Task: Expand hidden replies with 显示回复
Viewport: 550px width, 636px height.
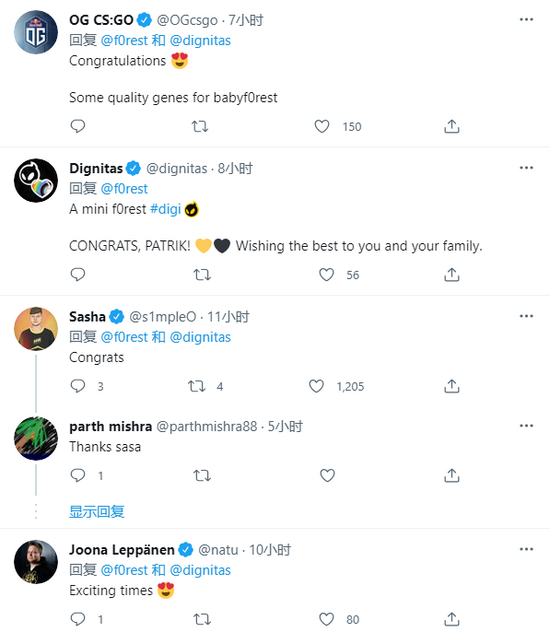Action: 97,511
